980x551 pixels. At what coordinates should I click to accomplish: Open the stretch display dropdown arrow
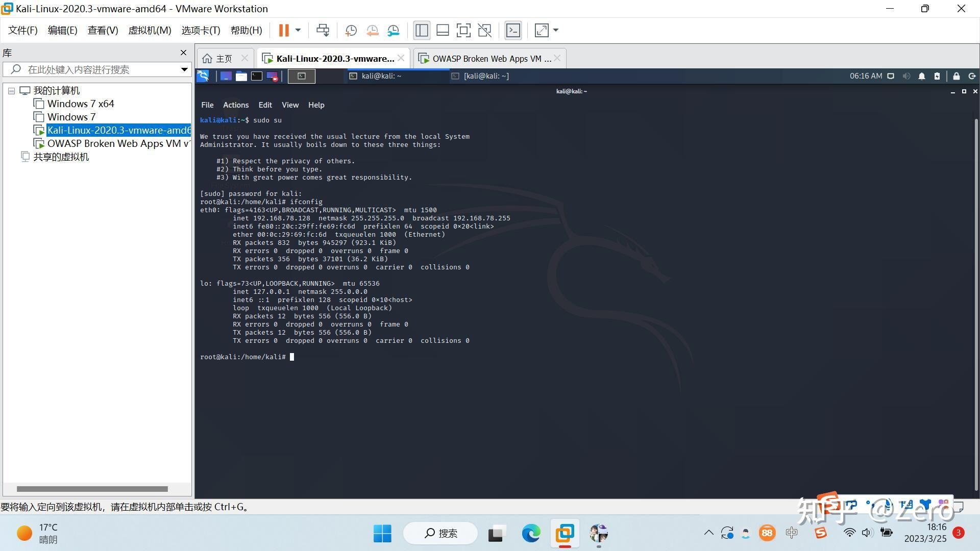[x=556, y=31]
